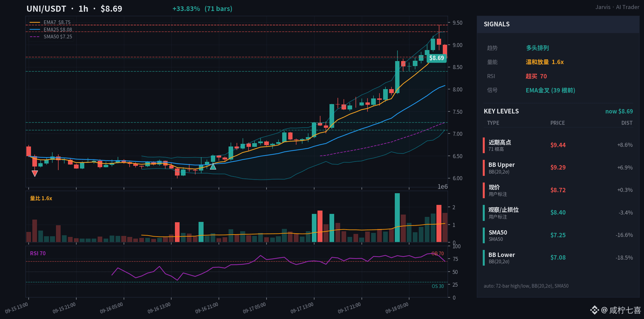Screen dimensions: 644x319
Task: Click the Binance logo watermark icon
Action: click(x=594, y=310)
